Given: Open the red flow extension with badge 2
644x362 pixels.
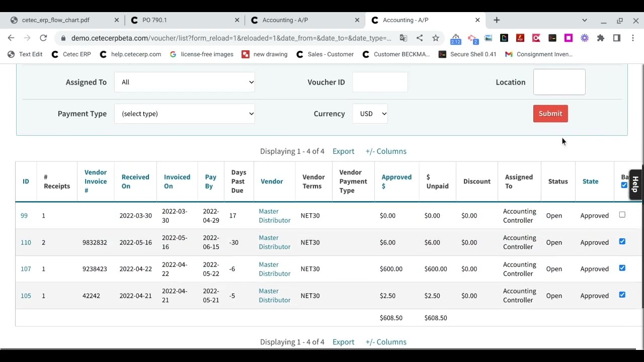Looking at the screenshot, I should tap(472, 39).
